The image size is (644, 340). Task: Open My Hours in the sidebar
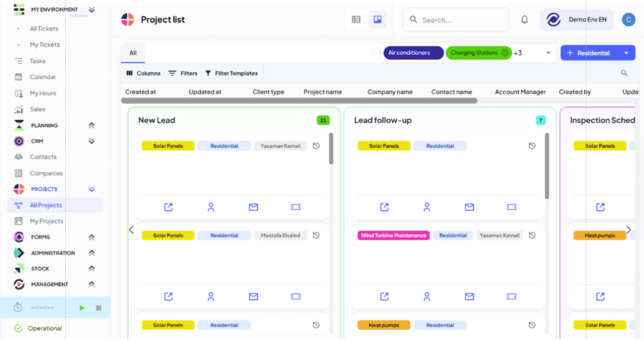[43, 93]
